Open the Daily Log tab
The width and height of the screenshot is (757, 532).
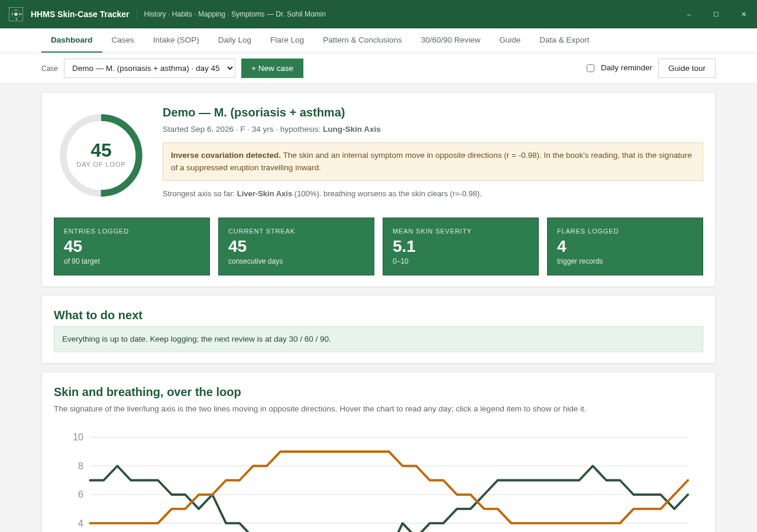point(235,40)
